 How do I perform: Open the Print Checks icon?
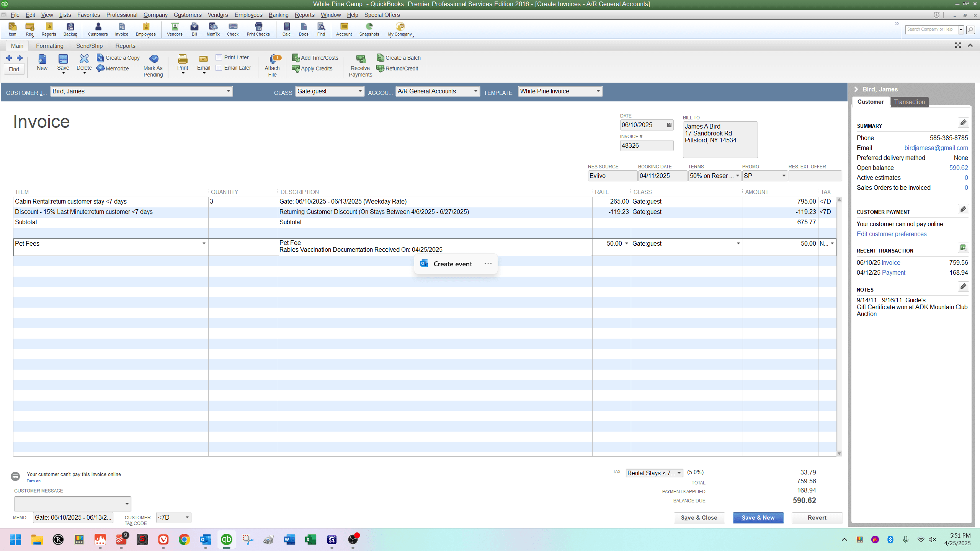pos(258,29)
